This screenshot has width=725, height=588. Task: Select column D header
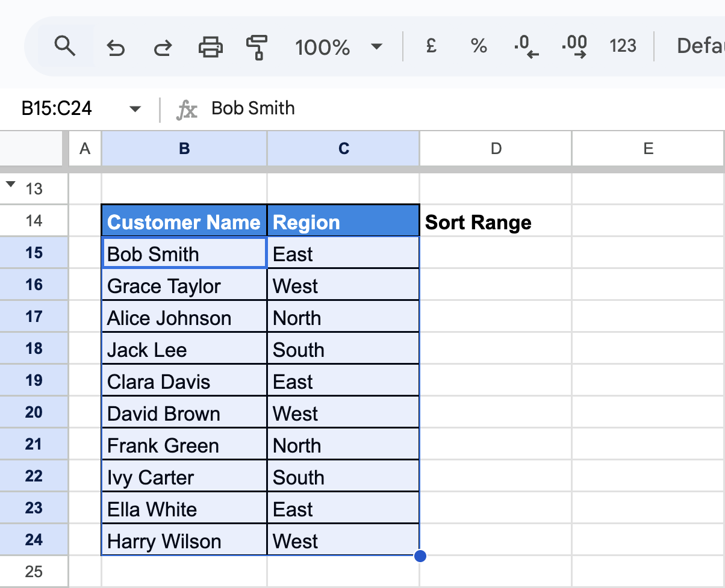click(x=496, y=149)
